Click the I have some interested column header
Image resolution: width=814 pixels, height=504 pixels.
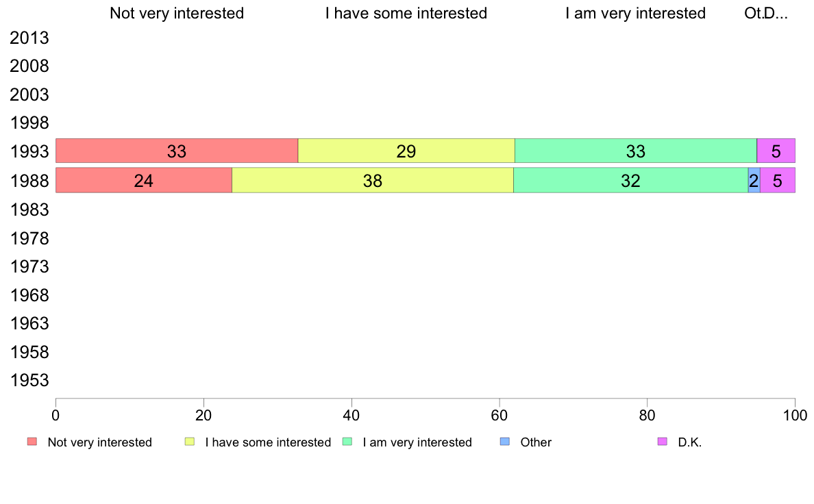406,14
